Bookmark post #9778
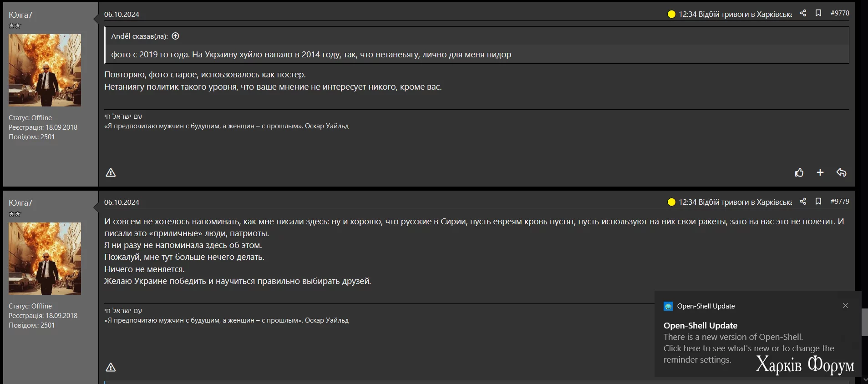 coord(818,13)
